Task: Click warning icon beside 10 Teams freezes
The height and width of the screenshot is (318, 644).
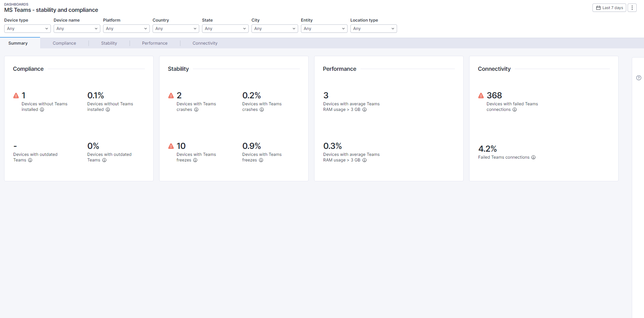Action: [171, 146]
